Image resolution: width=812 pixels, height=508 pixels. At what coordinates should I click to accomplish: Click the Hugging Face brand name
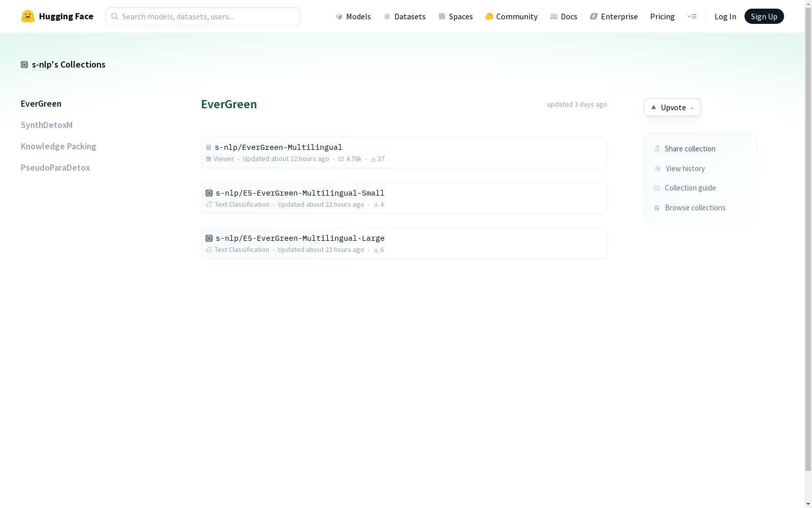click(x=66, y=16)
